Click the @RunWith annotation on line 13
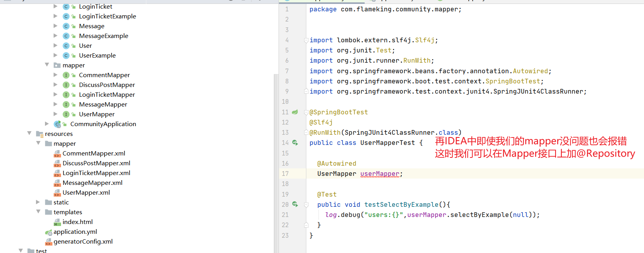Viewport: 644px width, 253px height. (325, 133)
